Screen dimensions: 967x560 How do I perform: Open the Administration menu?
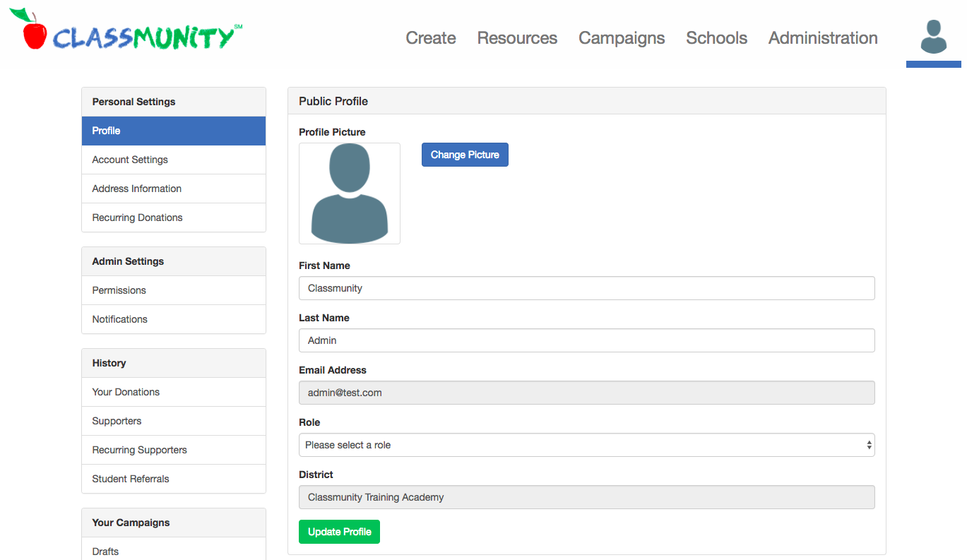(822, 38)
